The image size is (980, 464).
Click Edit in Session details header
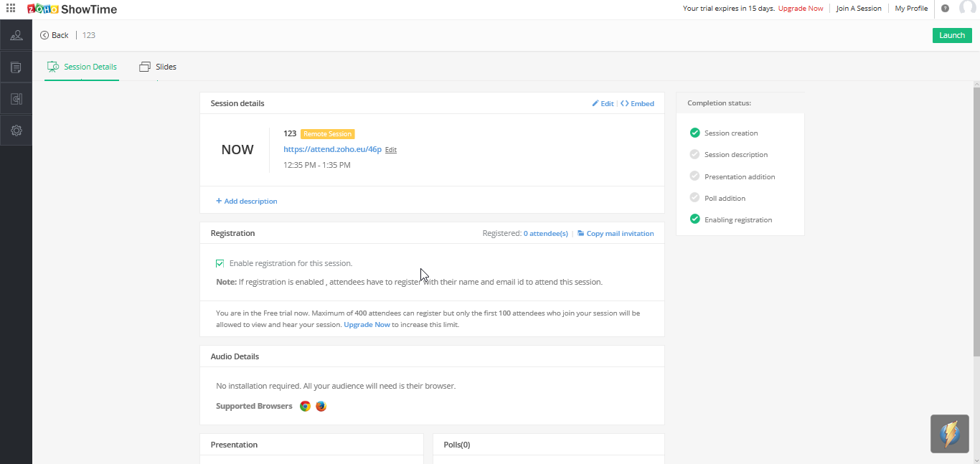click(x=603, y=103)
